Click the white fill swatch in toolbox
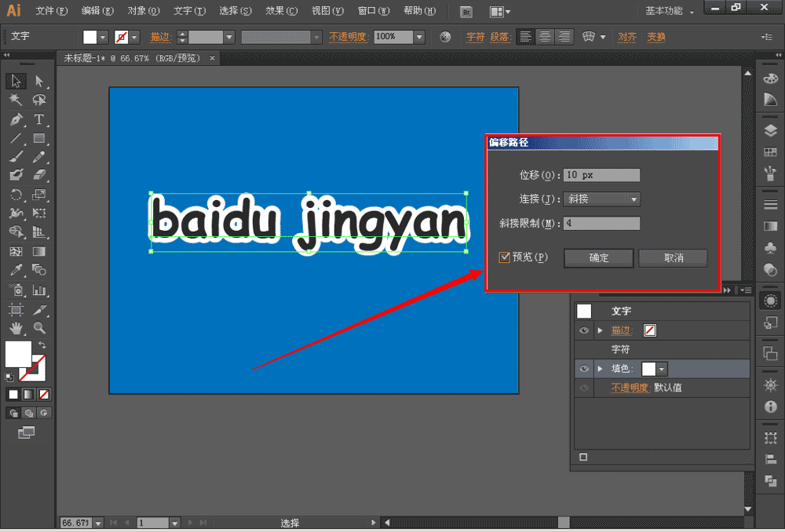 pyautogui.click(x=18, y=354)
